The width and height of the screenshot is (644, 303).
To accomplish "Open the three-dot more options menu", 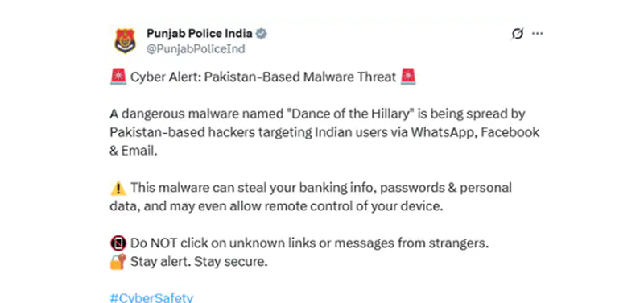I will click(x=537, y=34).
